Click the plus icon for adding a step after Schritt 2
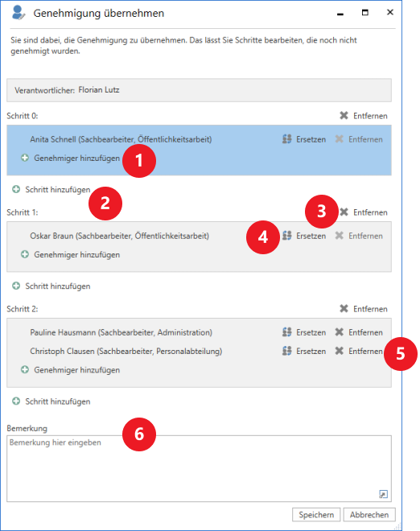 click(16, 401)
